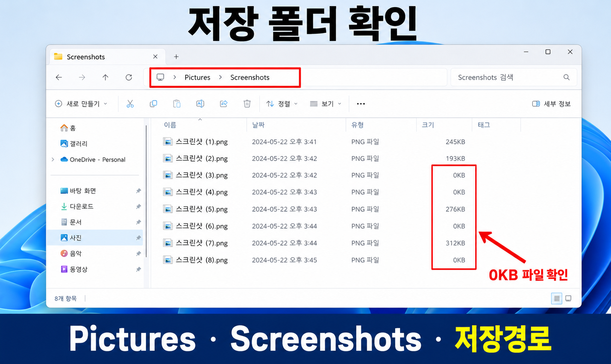Click the Rename icon in toolbar
Viewport: 611px width, 364px height.
tap(200, 104)
